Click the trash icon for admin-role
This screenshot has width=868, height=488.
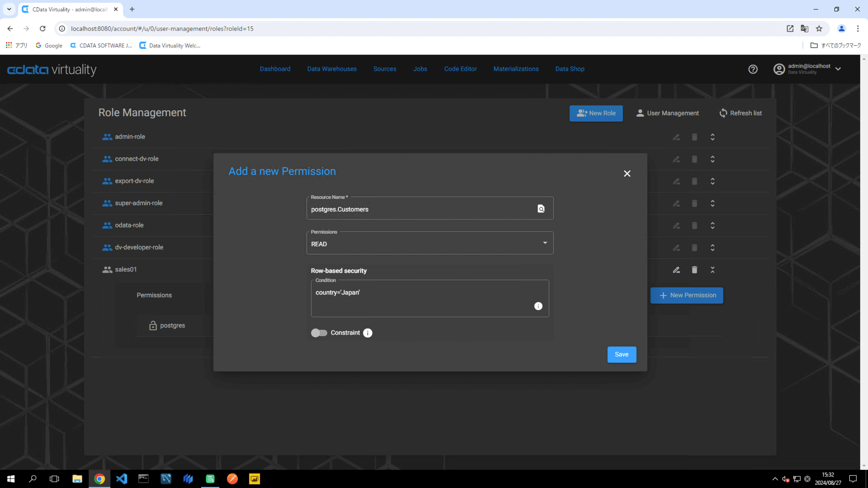click(694, 137)
